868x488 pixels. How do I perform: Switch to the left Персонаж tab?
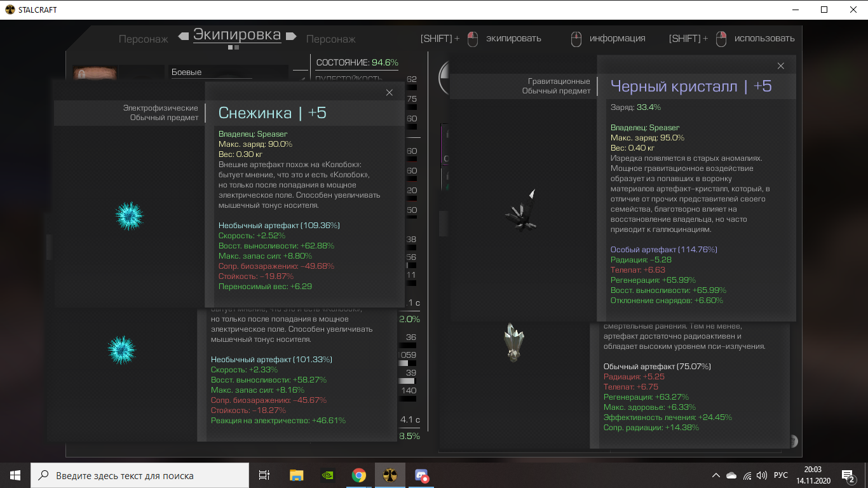coord(144,39)
